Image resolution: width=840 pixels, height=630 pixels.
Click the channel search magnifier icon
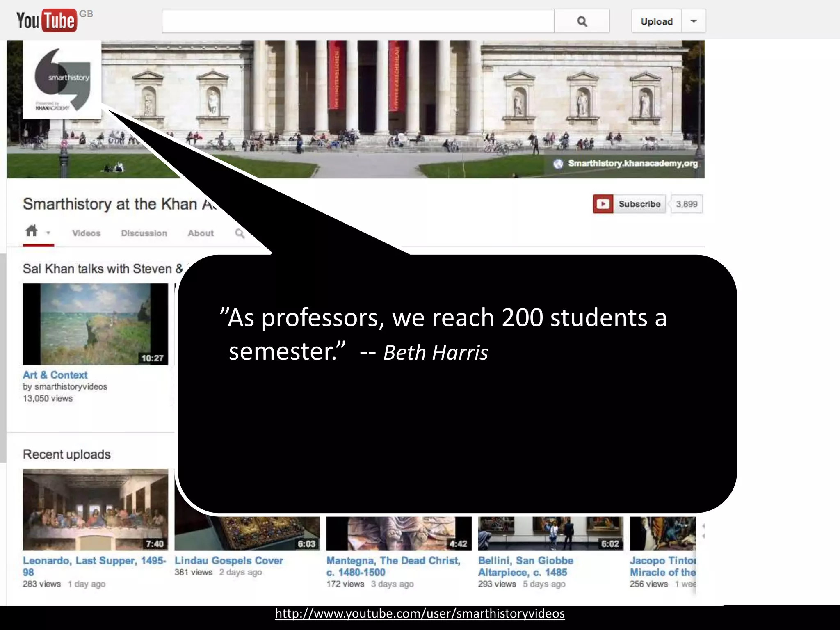click(240, 233)
